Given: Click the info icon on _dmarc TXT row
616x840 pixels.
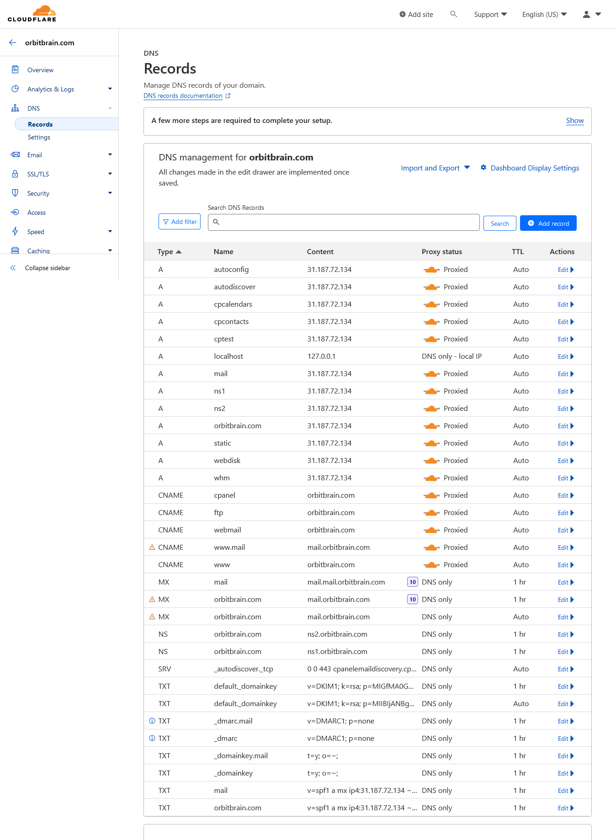Looking at the screenshot, I should [x=152, y=738].
